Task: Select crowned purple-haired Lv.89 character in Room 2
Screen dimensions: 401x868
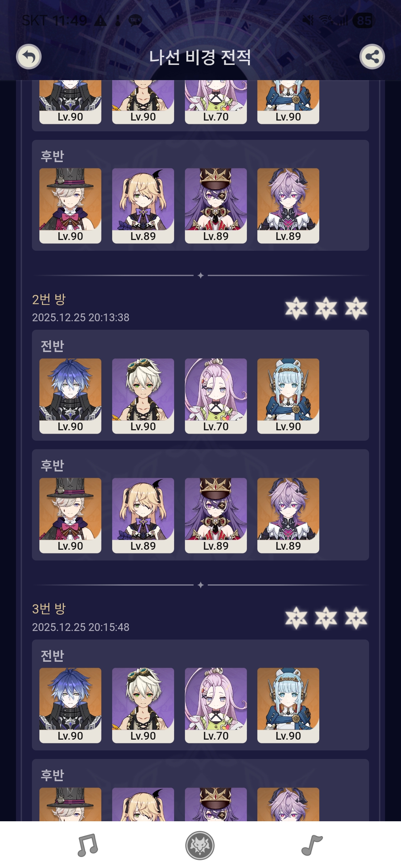Action: (x=216, y=515)
